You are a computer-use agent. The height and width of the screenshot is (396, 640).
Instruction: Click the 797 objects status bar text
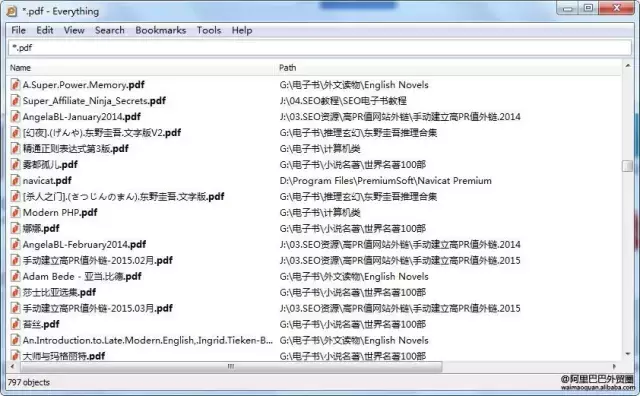tap(29, 383)
